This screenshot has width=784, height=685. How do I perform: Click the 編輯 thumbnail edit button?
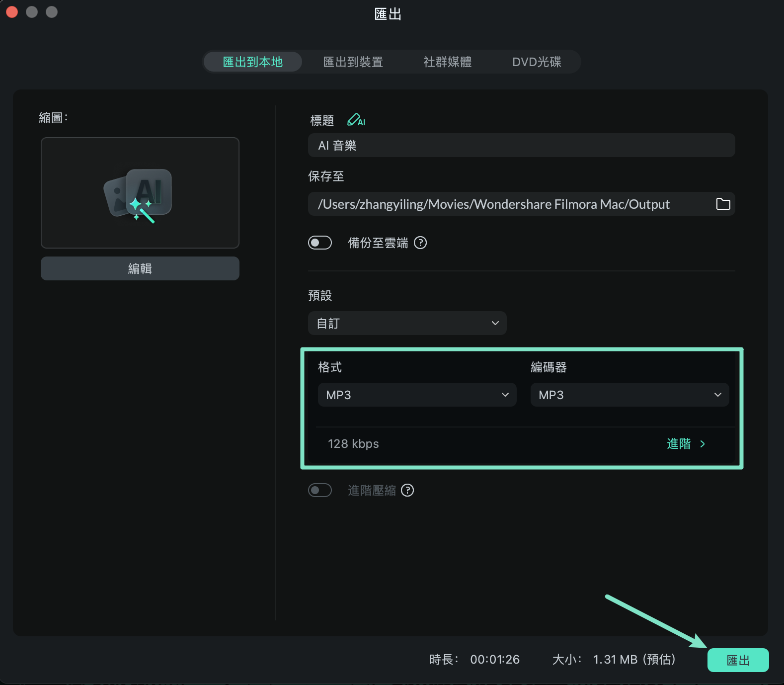pos(140,268)
